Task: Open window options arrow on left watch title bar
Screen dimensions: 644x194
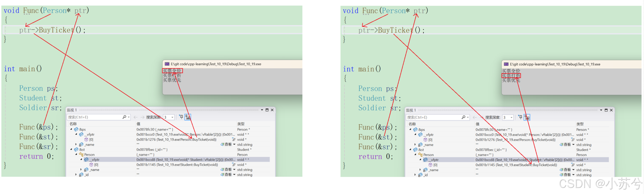Action: click(x=262, y=110)
